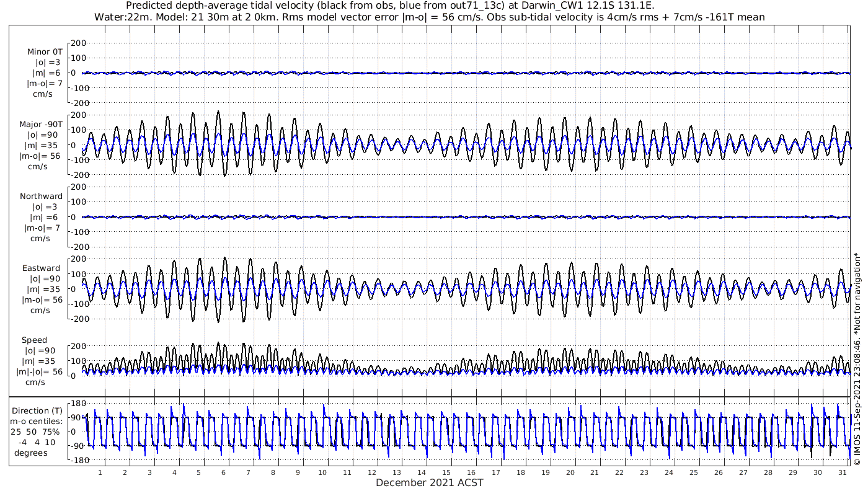Screen dimensions: 868x496
Task: Select the "Northward" panel label
Action: point(41,197)
